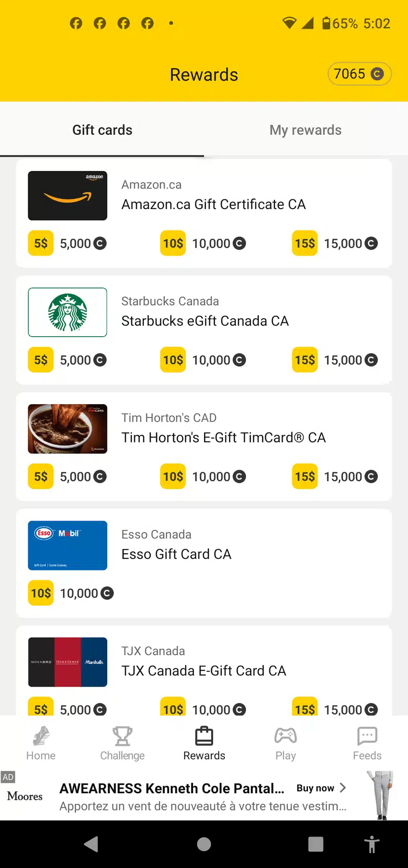
Task: Switch to the My rewards tab
Action: pos(306,130)
